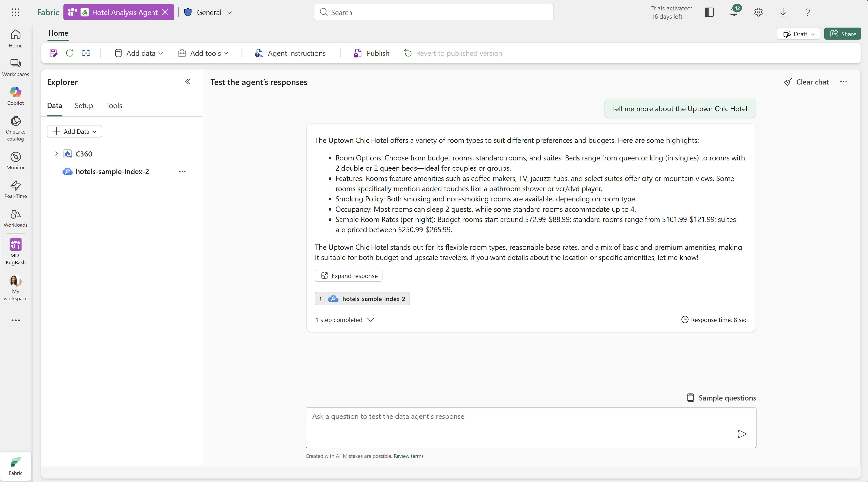Open the Add data toolbar dropdown
This screenshot has height=482, width=868.
(x=139, y=53)
